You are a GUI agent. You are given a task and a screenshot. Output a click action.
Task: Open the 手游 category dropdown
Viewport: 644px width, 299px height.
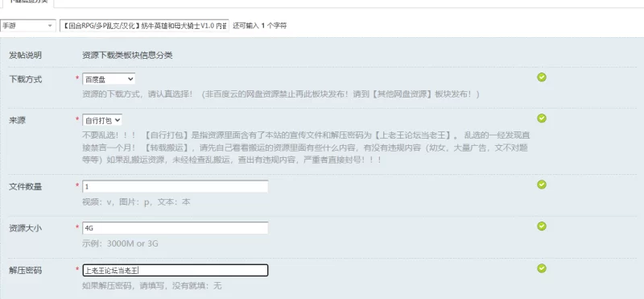coord(27,26)
